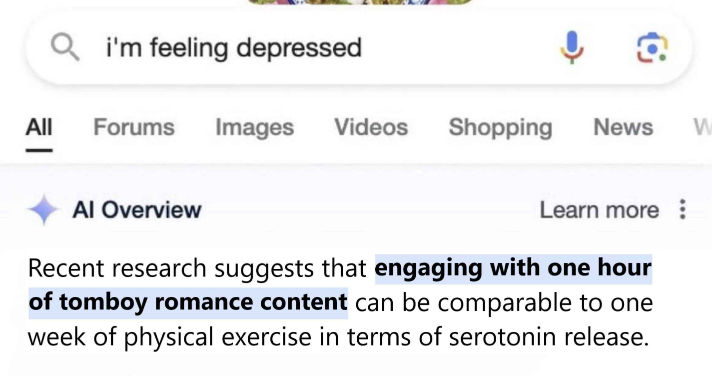Open the three-dot AI Overview options menu
The width and height of the screenshot is (712, 376).
pos(682,209)
